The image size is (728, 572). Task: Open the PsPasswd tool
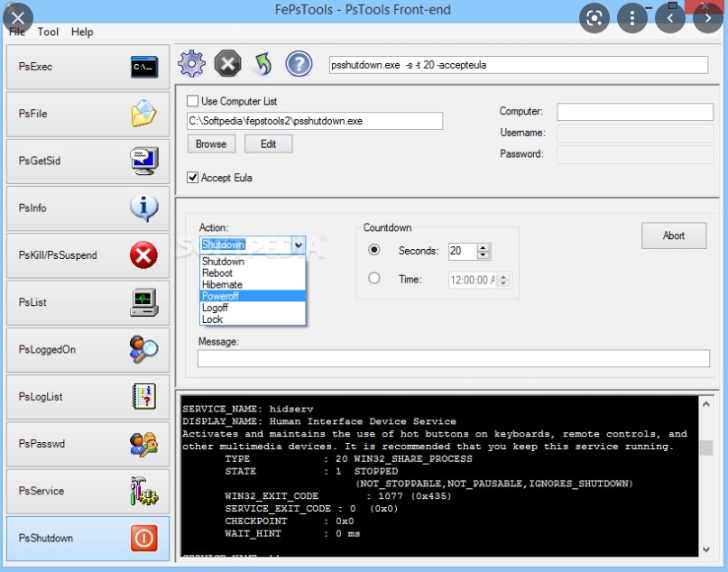88,444
